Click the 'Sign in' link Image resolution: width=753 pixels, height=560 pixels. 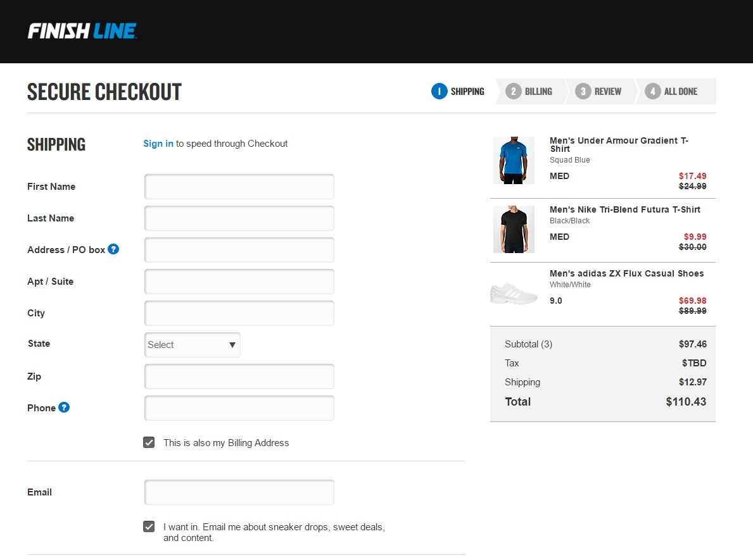pos(158,144)
